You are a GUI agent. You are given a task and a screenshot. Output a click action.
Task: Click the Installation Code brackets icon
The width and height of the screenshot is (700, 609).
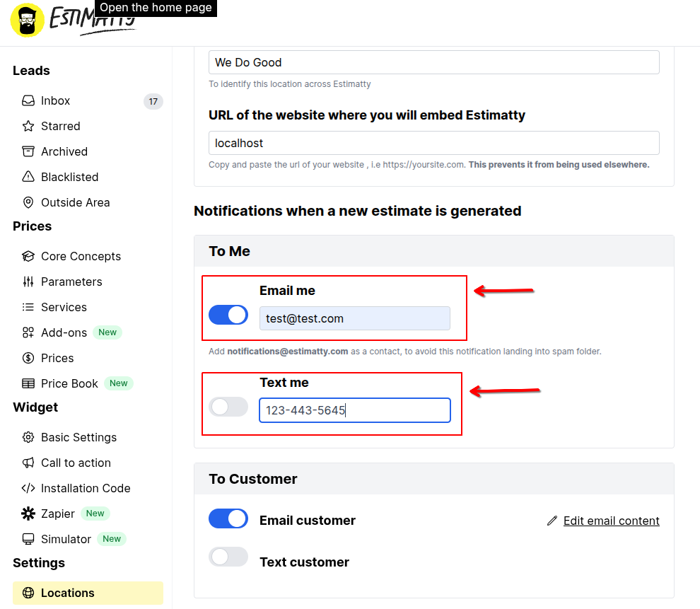[28, 488]
